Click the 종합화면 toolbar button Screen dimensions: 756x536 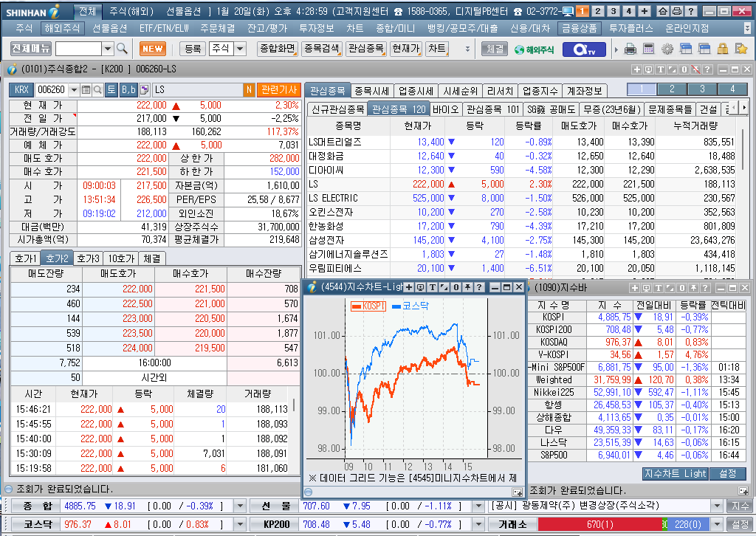coord(278,49)
